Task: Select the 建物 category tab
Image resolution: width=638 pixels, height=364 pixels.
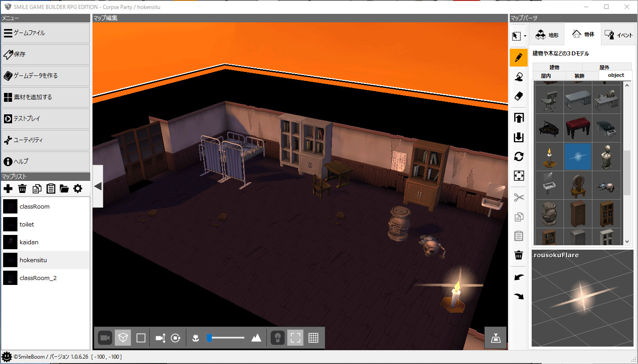Action: tap(557, 67)
